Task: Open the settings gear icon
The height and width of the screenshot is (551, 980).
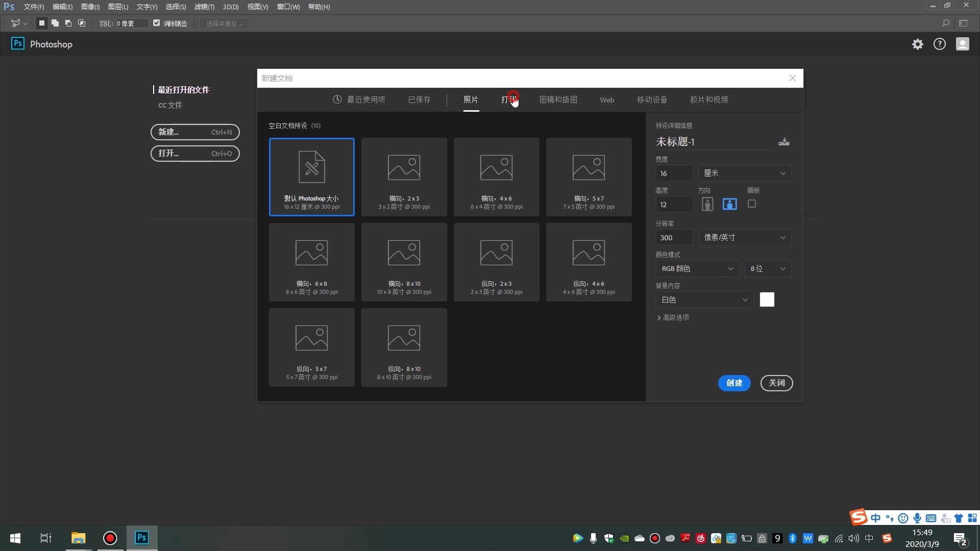Action: click(x=917, y=44)
